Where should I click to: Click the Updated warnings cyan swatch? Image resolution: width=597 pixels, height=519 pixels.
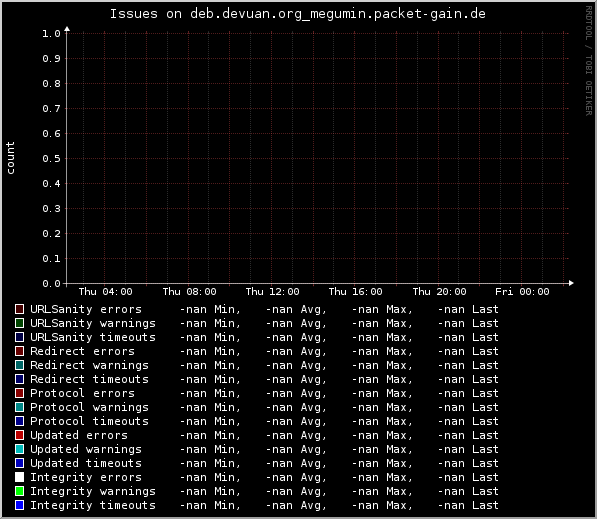[x=19, y=449]
